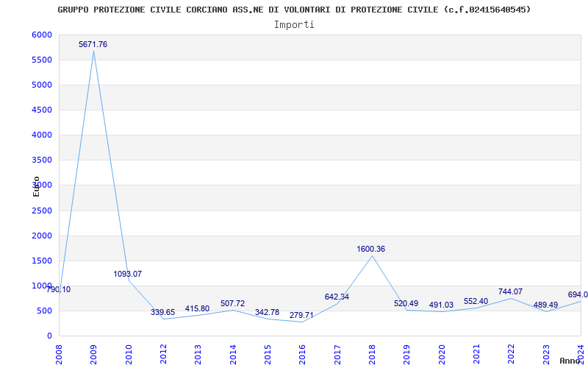Click the 2023 x-axis year label

tap(546, 354)
